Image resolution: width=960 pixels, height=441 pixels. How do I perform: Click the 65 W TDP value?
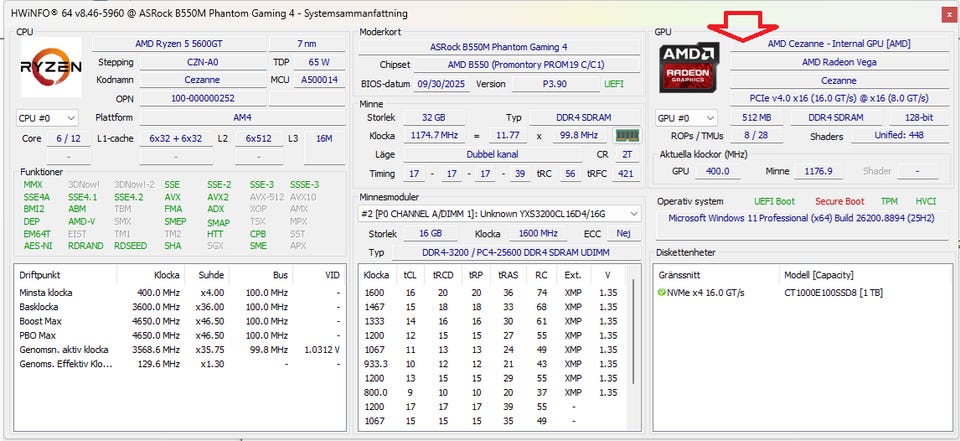318,62
